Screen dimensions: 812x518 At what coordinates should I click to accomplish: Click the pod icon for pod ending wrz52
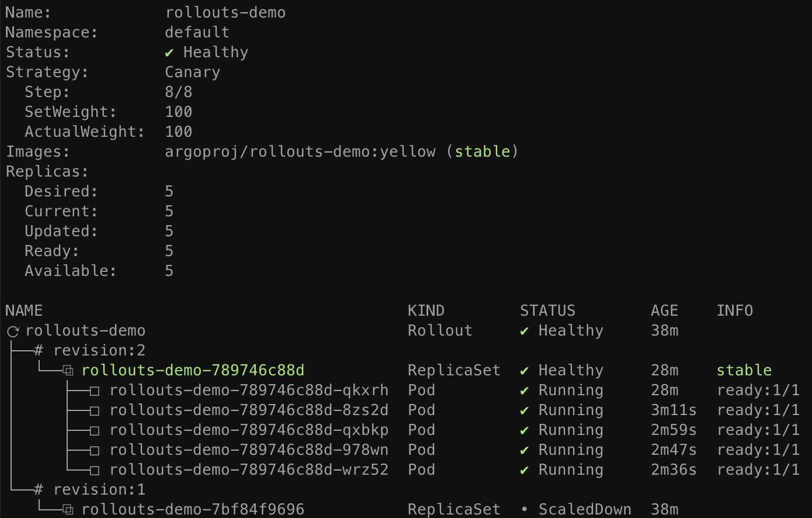(95, 470)
